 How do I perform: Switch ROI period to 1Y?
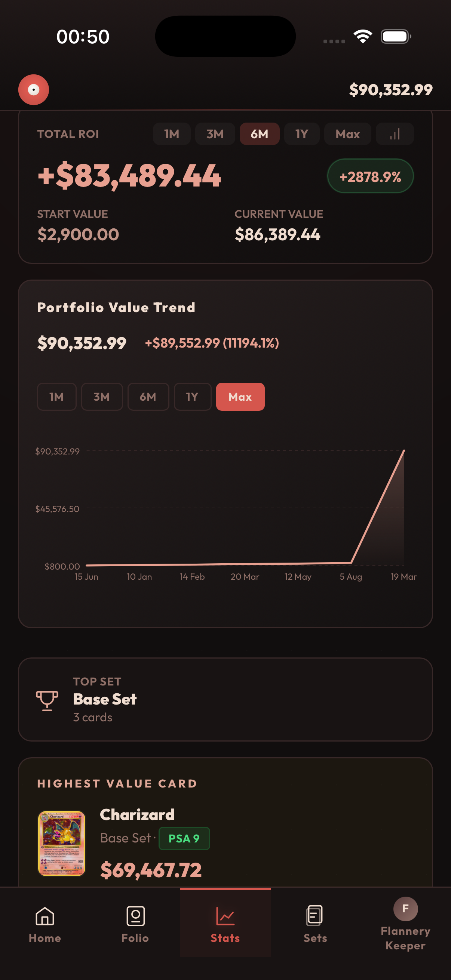301,133
